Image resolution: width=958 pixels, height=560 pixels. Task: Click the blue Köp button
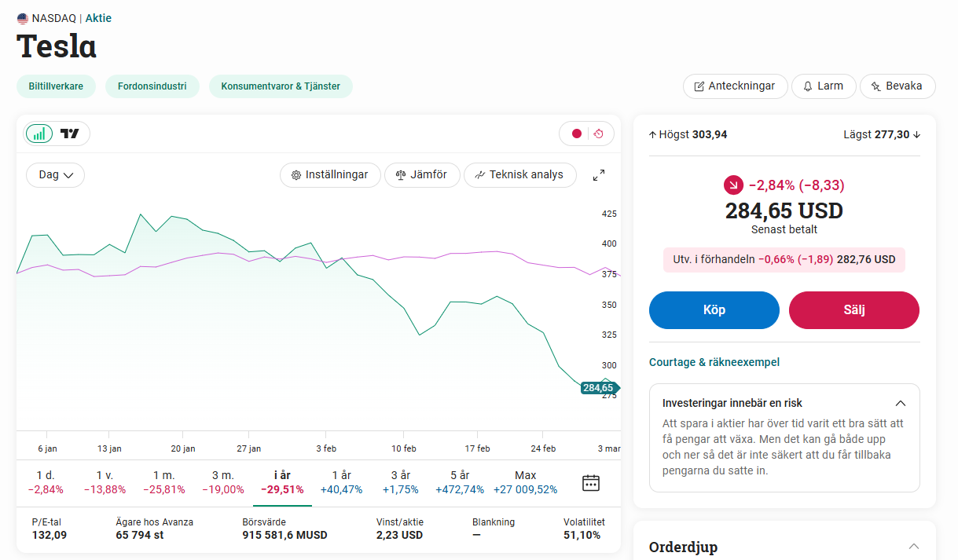click(714, 310)
